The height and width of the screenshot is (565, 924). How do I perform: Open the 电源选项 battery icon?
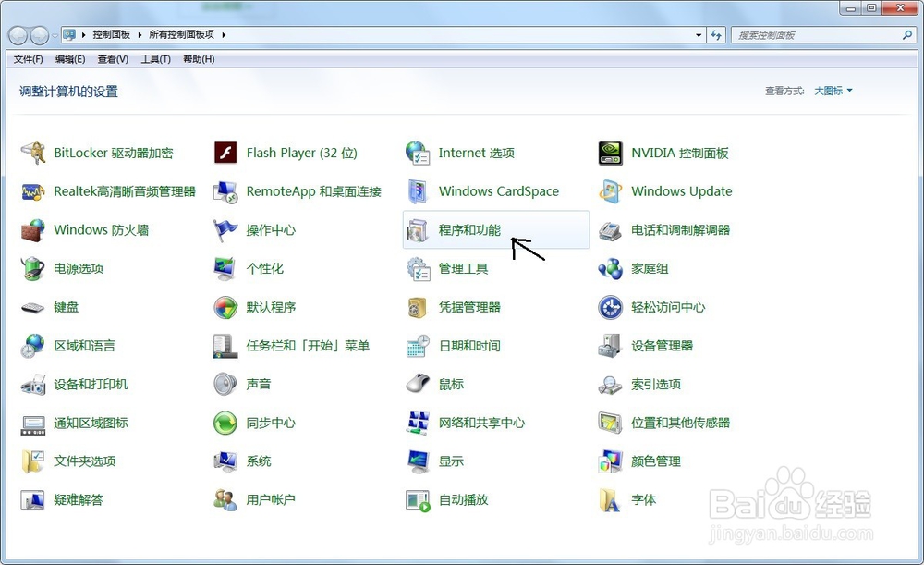(x=33, y=268)
